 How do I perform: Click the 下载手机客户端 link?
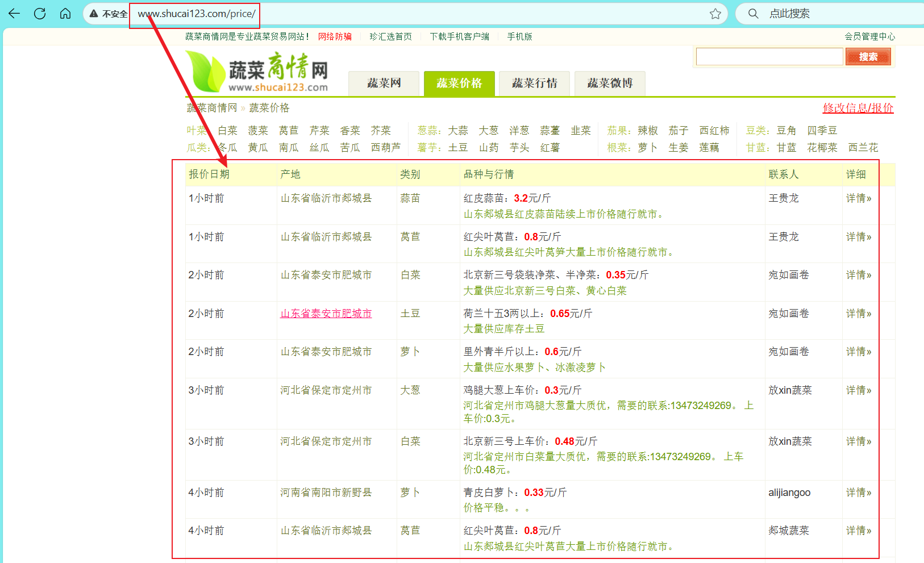(x=459, y=36)
